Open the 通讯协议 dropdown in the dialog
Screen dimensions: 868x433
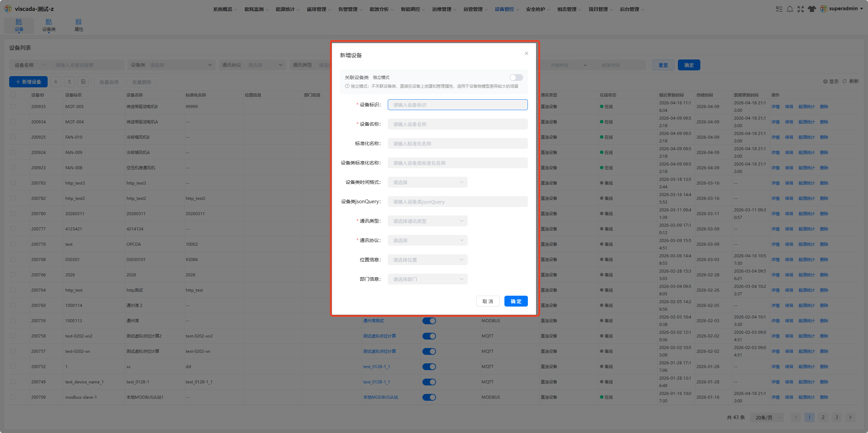coord(428,240)
